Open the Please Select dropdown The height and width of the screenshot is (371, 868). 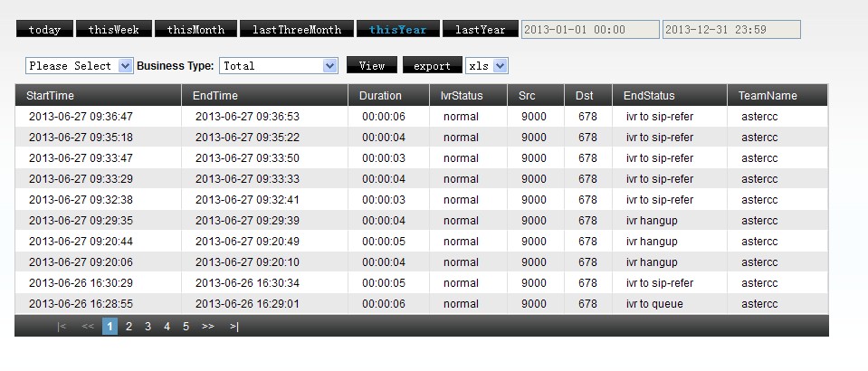(x=80, y=66)
